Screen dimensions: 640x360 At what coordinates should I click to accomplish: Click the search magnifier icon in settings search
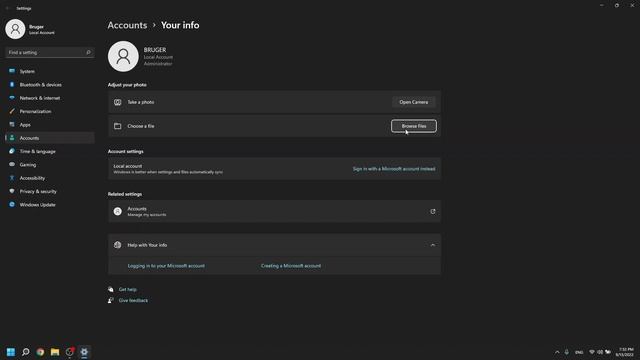click(88, 52)
